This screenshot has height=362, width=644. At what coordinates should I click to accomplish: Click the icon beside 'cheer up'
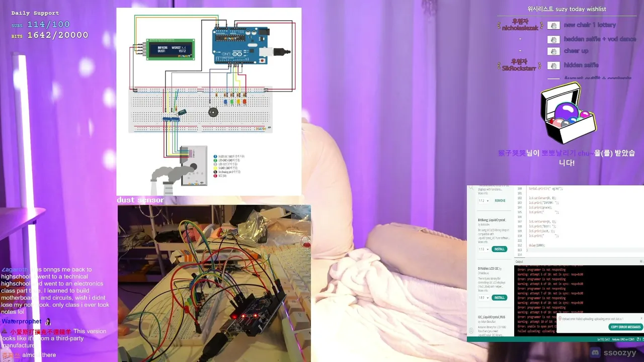[553, 51]
